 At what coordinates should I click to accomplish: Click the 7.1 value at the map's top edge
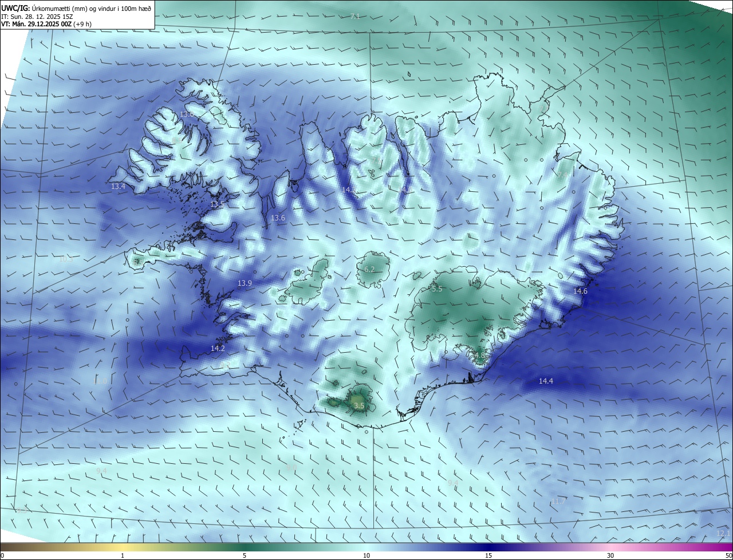(355, 17)
